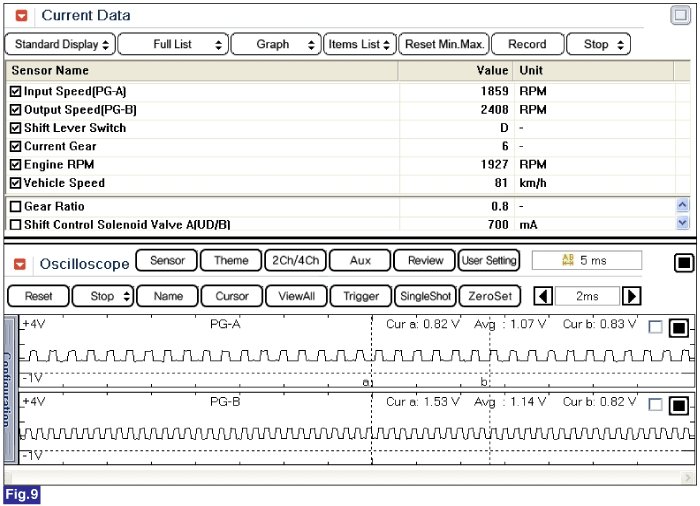Open the Full List dropdown

(172, 44)
